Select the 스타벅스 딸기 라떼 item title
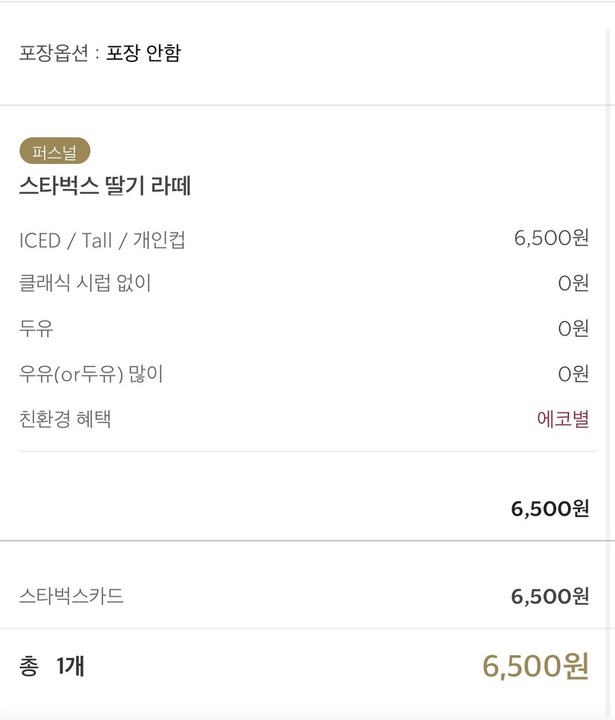 [x=105, y=186]
